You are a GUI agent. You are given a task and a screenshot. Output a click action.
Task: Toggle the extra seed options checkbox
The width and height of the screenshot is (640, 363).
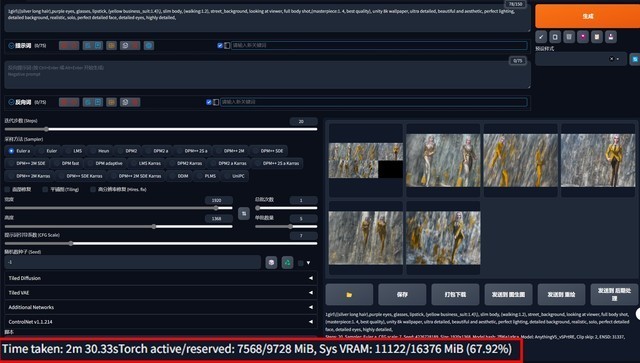[301, 263]
